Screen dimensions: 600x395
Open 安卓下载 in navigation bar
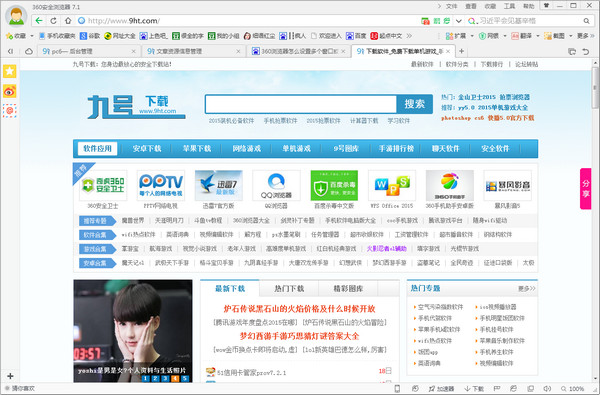147,149
